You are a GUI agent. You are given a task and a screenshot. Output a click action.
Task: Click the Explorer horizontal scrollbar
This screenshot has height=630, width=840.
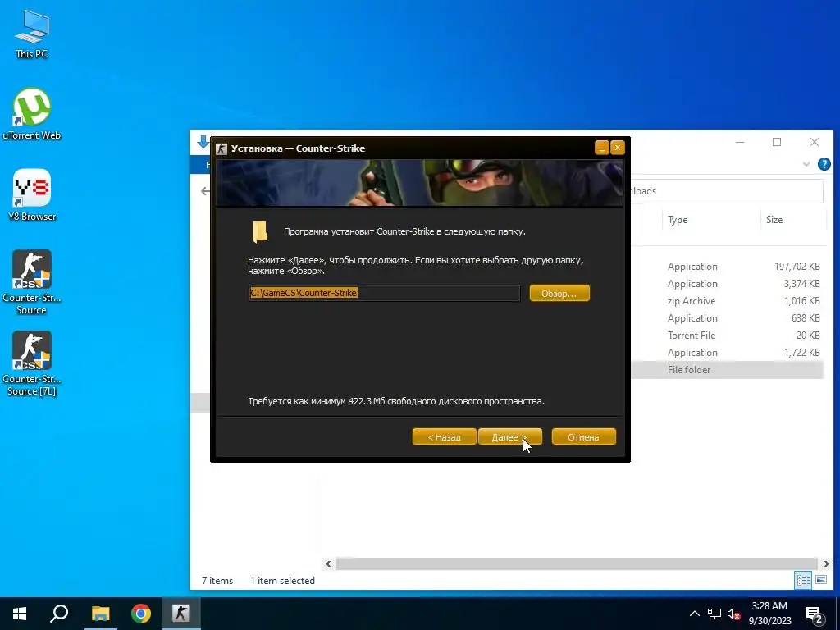click(x=576, y=564)
